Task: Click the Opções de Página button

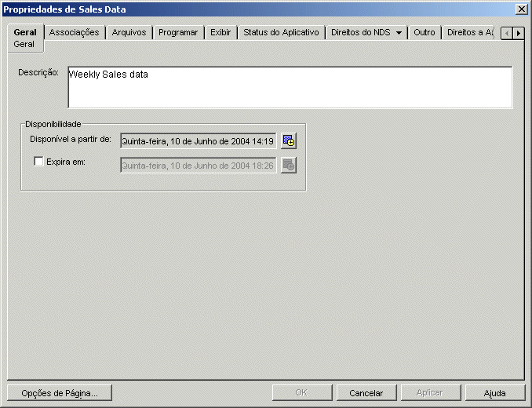Action: click(60, 393)
